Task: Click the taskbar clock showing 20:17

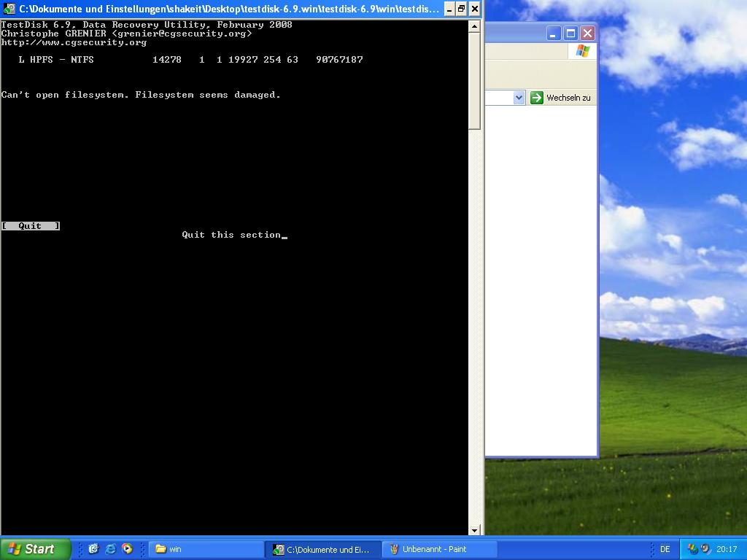Action: (727, 549)
